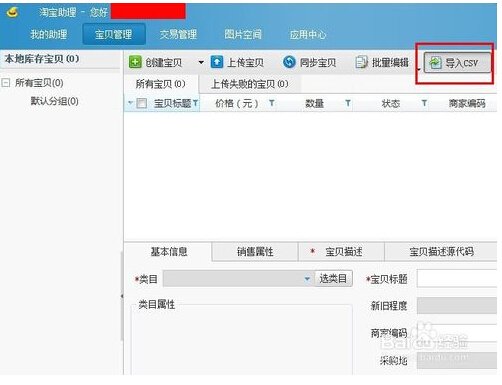Open the 宝贝描述源代码 detail tab
Viewport: 502px width, 385px height.
point(441,252)
